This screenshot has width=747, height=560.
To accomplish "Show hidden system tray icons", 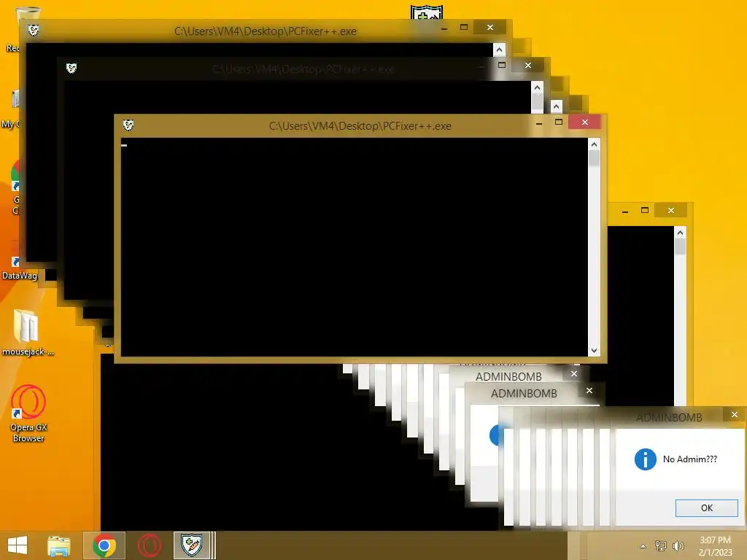I will [x=643, y=546].
